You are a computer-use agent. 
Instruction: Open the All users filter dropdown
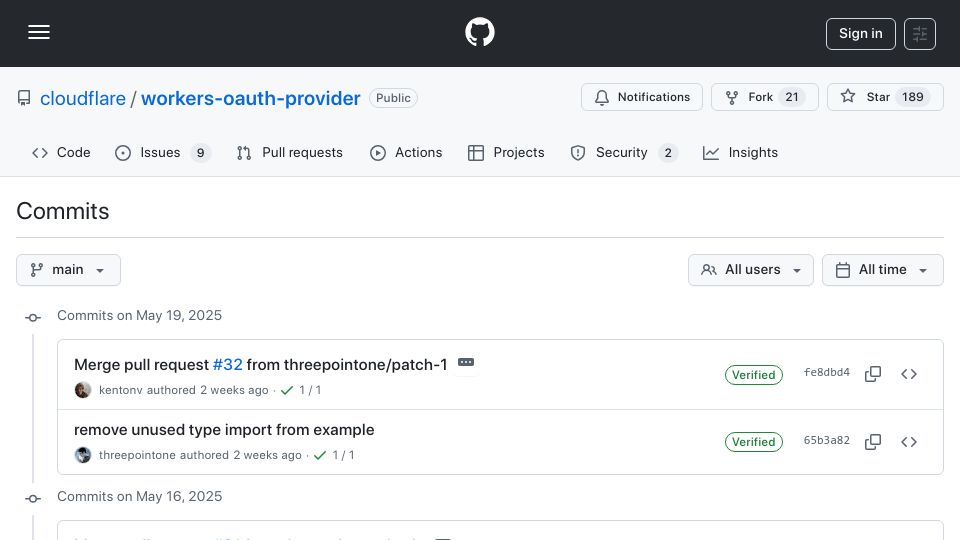coord(751,270)
